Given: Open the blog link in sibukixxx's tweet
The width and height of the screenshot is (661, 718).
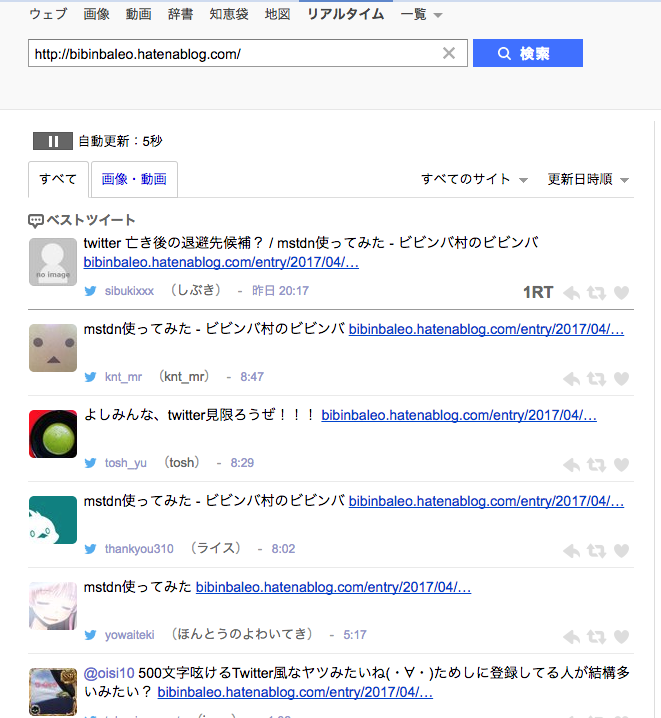Looking at the screenshot, I should 221,262.
